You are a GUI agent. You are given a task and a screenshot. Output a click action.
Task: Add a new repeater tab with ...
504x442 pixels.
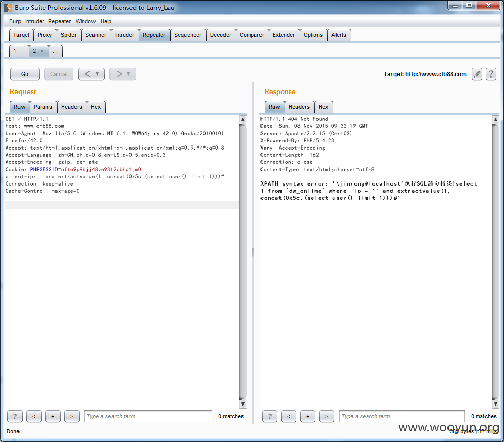click(x=55, y=51)
